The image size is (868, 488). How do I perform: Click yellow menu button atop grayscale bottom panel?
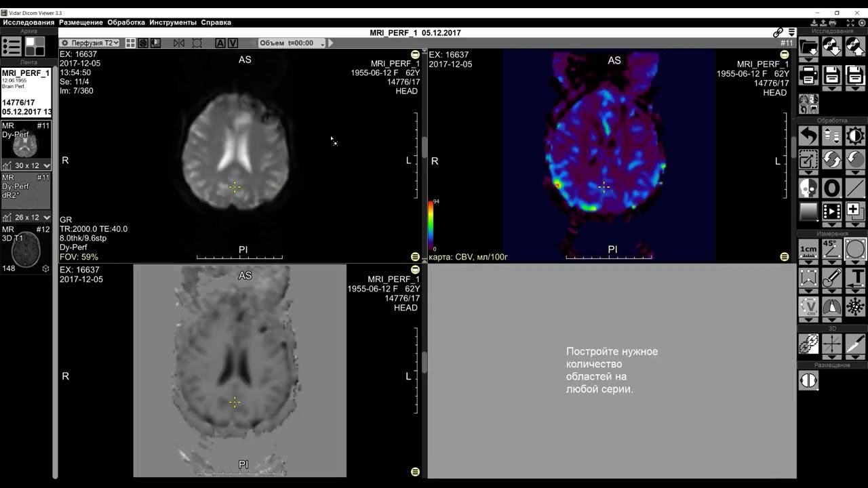[415, 270]
